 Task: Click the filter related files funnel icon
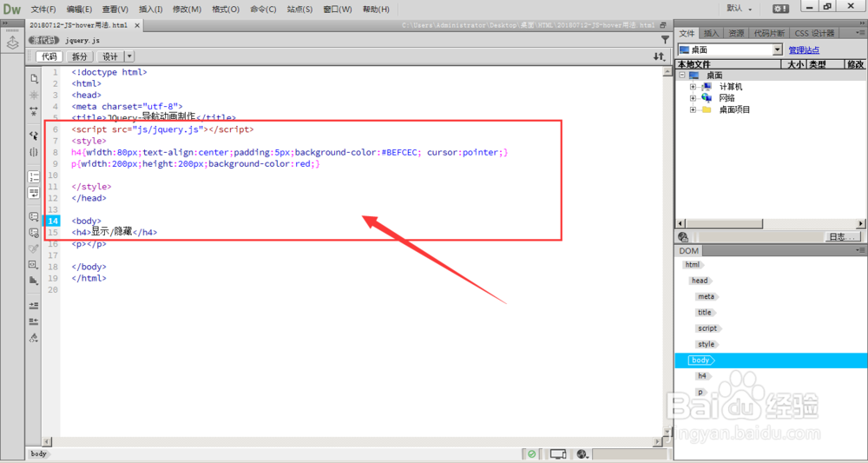[x=665, y=40]
